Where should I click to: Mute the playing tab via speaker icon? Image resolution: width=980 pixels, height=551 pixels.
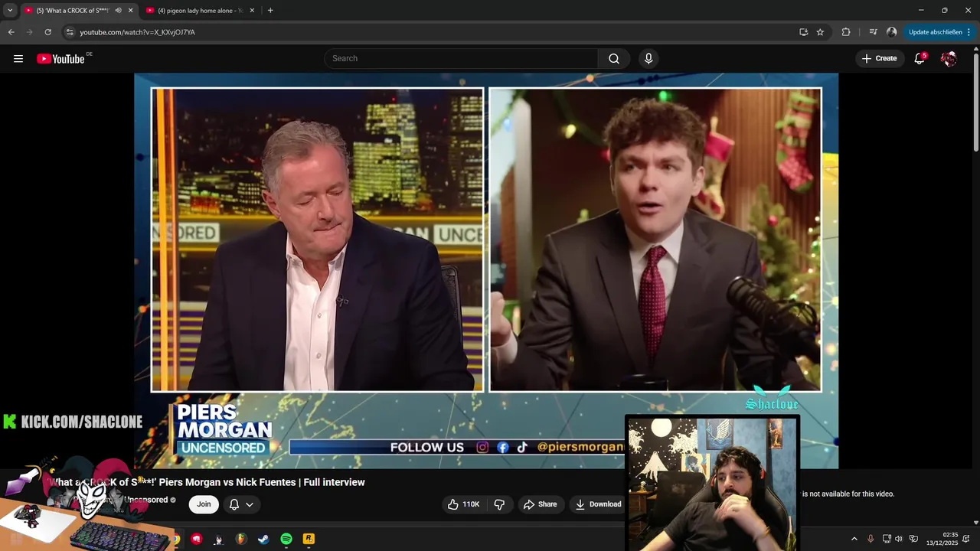pos(119,11)
